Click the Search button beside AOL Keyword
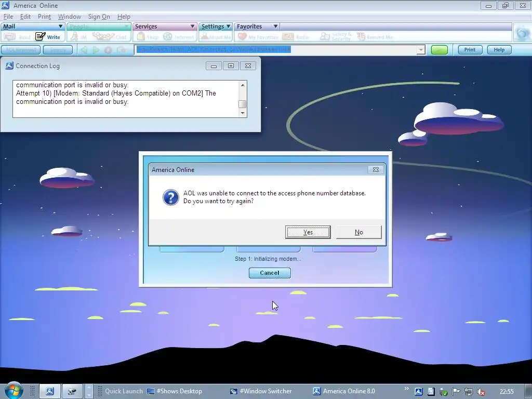The width and height of the screenshot is (532, 399). pos(58,50)
